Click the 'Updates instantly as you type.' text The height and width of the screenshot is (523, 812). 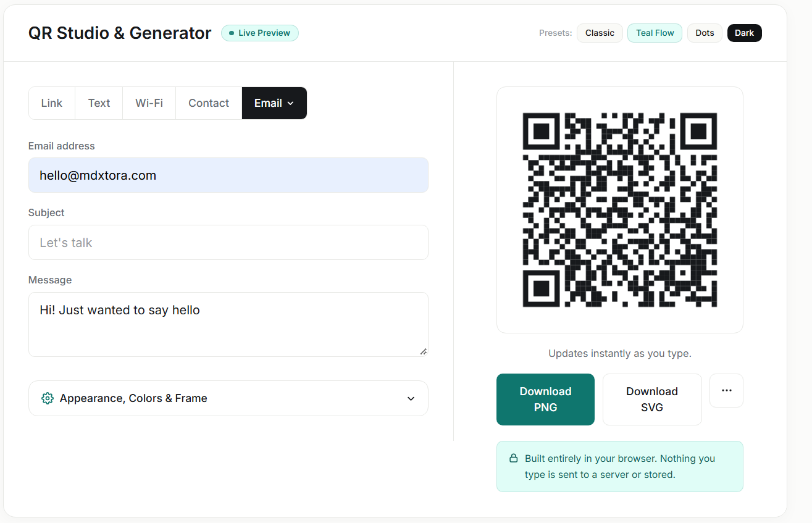click(620, 354)
